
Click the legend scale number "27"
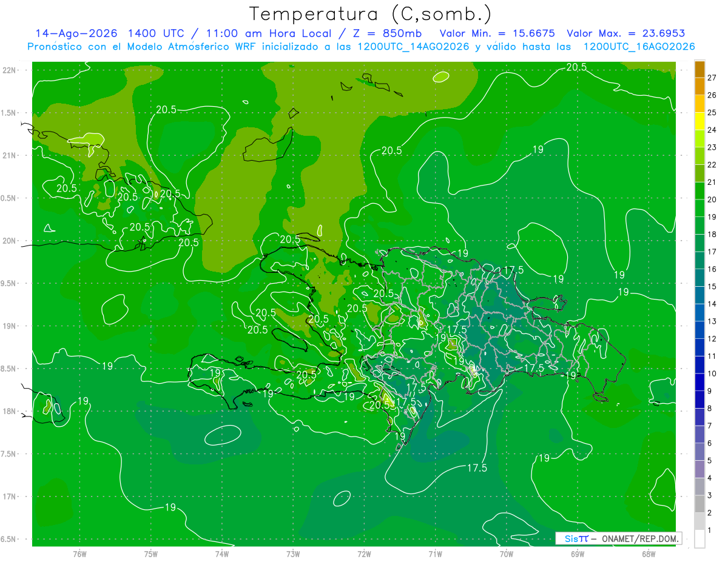pyautogui.click(x=712, y=78)
